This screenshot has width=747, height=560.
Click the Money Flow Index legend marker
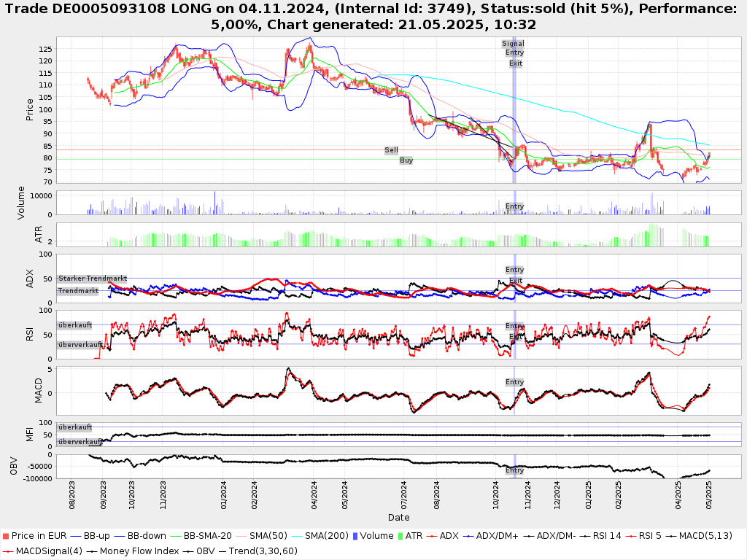91,551
